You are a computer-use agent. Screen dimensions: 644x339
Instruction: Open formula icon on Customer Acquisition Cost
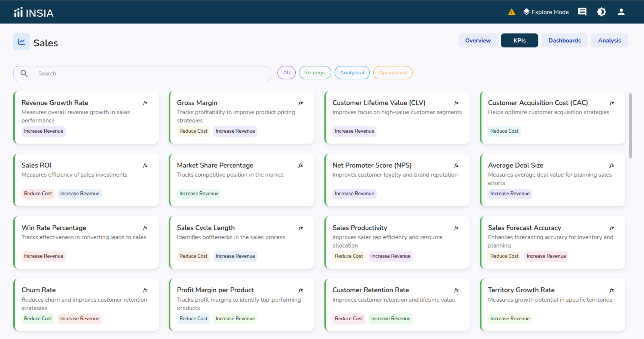(611, 103)
